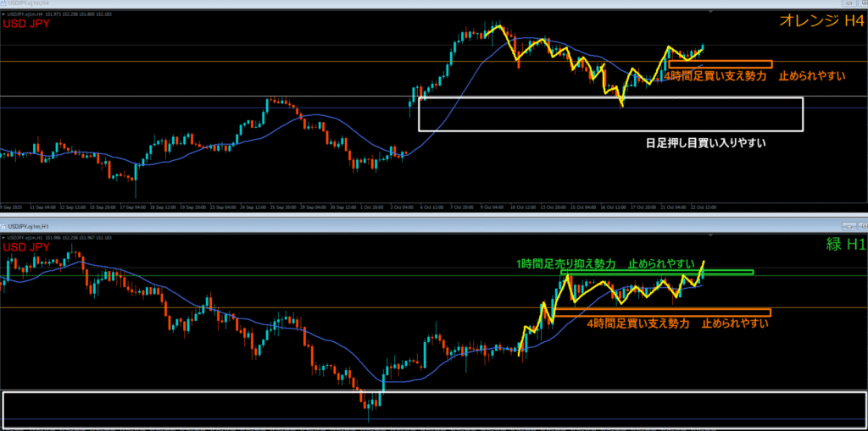
Task: Click the '25 Sep 20:00' time axis label
Action: coord(283,207)
